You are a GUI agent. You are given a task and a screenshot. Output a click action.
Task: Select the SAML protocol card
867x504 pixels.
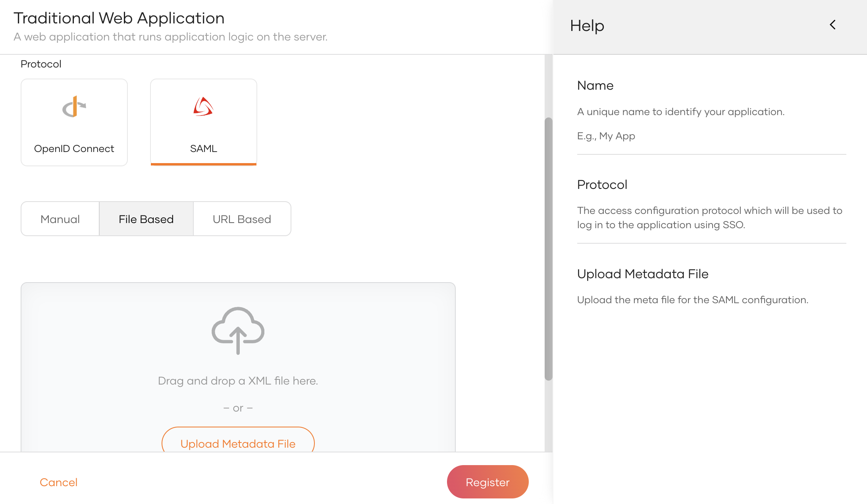(204, 122)
